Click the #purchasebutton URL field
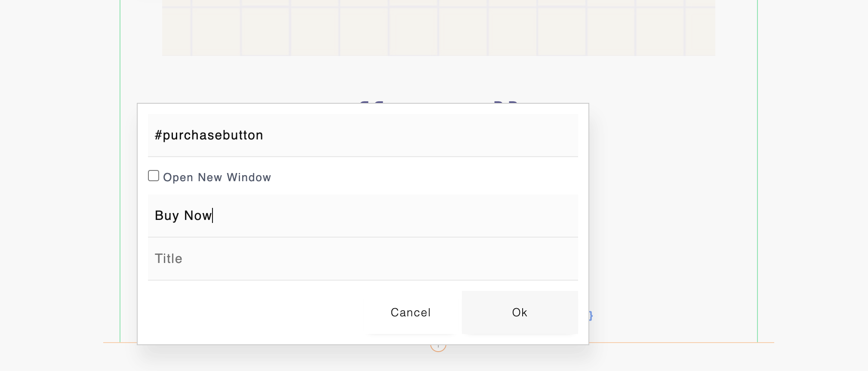This screenshot has width=868, height=371. [x=362, y=135]
